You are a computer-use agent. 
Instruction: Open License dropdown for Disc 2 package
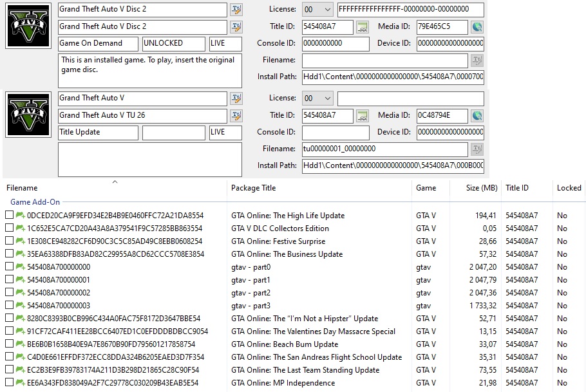coord(317,10)
